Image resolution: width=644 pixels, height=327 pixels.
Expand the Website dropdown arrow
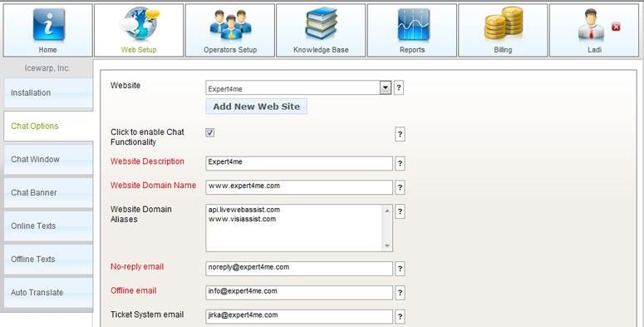(x=386, y=87)
